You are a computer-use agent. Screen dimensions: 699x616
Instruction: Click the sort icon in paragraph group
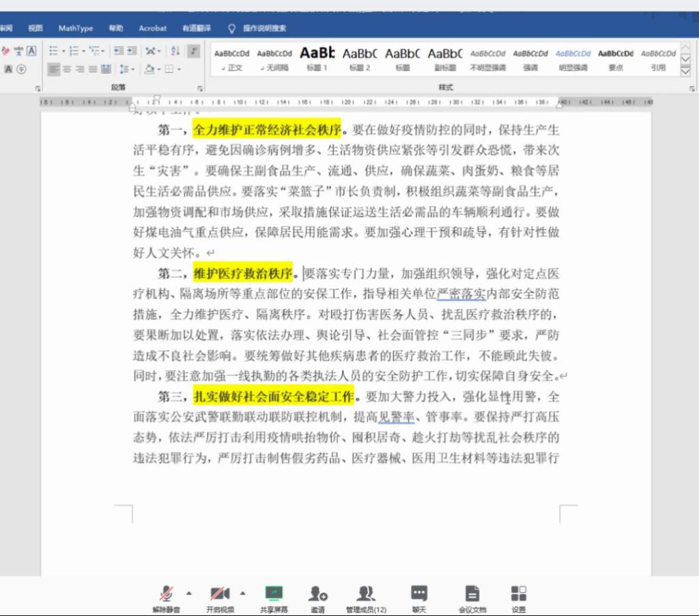coord(175,51)
